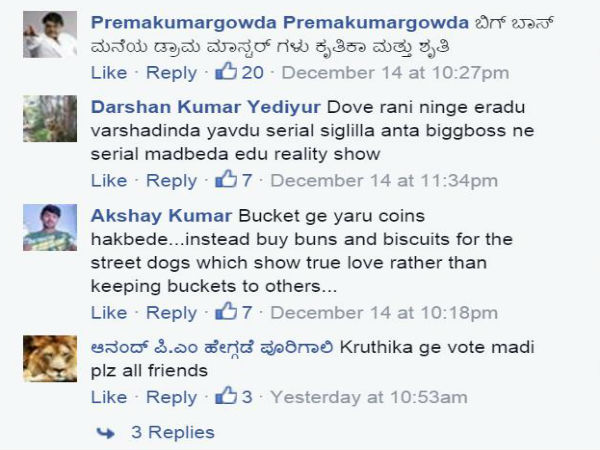Like the Kruthika vote comment

point(109,397)
